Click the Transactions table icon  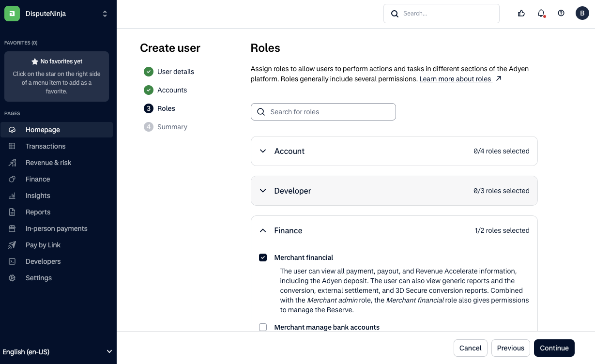point(13,146)
